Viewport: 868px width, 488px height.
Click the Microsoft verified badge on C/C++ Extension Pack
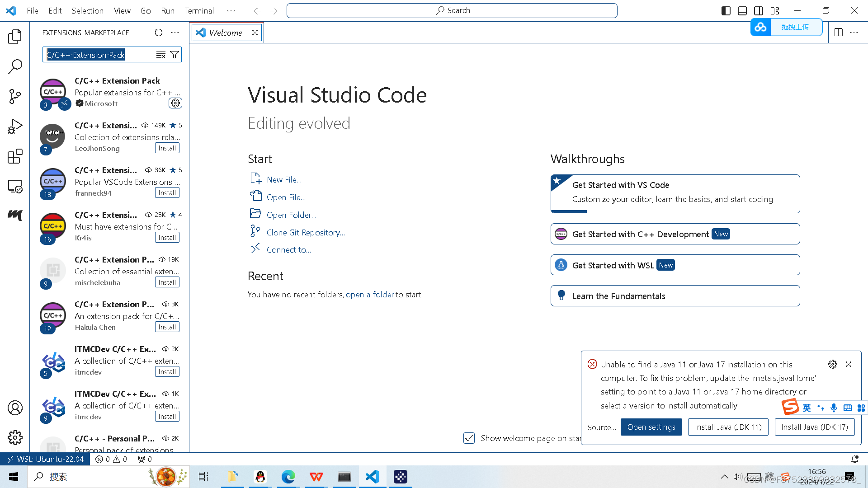pos(78,103)
